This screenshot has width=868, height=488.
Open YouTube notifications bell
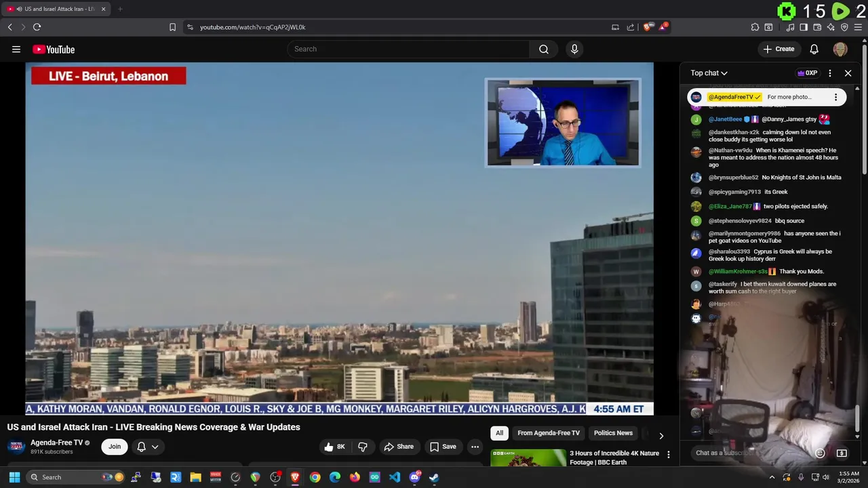(814, 49)
